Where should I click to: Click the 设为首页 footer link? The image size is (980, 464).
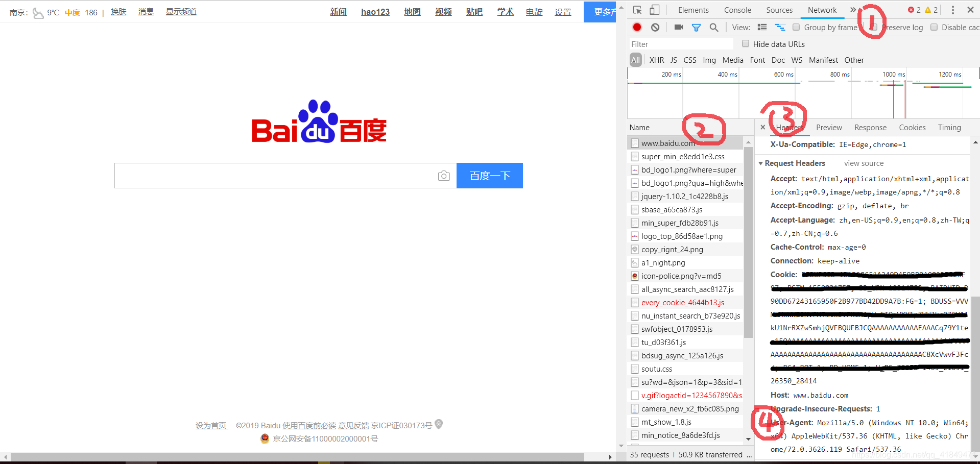211,425
